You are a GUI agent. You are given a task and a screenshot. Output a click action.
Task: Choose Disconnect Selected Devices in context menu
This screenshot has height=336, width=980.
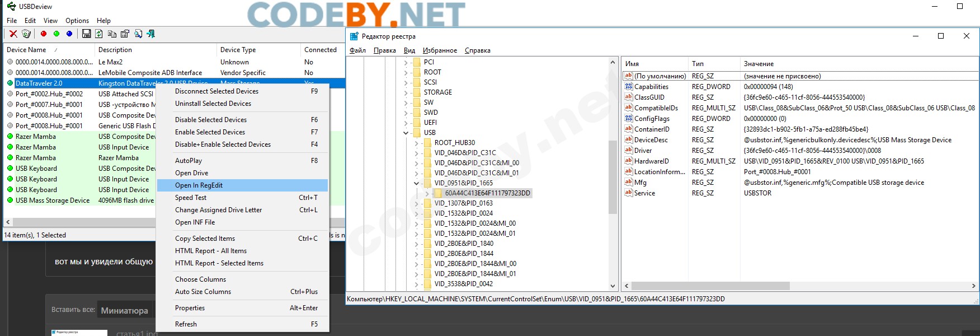click(242, 91)
